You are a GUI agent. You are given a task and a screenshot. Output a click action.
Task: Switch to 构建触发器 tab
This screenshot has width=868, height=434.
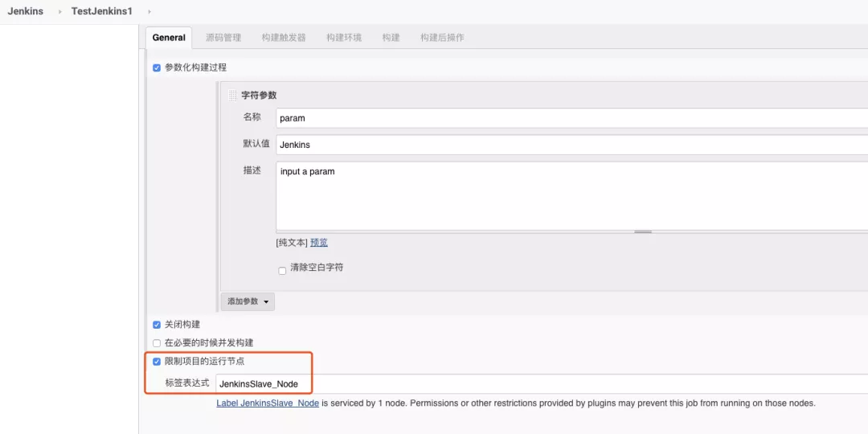click(284, 38)
